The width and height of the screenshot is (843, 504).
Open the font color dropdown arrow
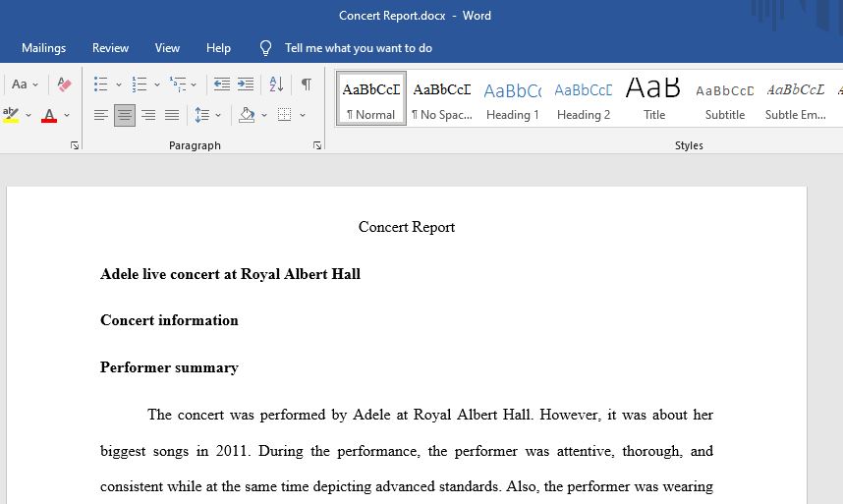click(x=67, y=116)
